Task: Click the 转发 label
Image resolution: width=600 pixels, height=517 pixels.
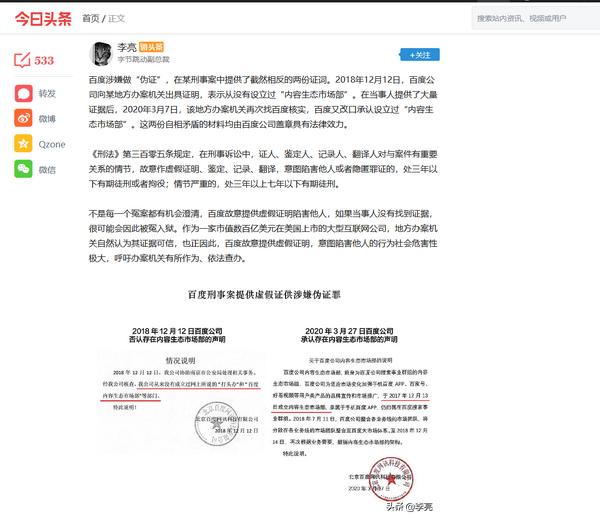Action: pyautogui.click(x=47, y=93)
